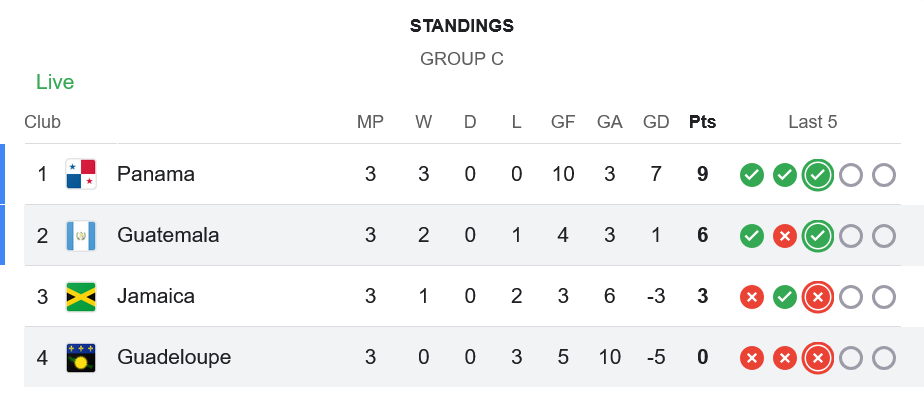Viewport: 924px width, 405px height.
Task: Click the Pts column header
Action: (x=702, y=122)
